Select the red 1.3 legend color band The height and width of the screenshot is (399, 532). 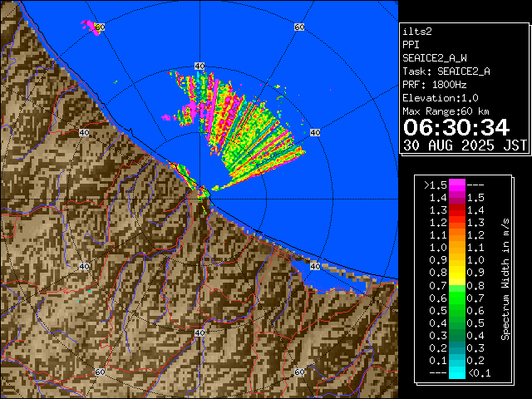point(456,209)
